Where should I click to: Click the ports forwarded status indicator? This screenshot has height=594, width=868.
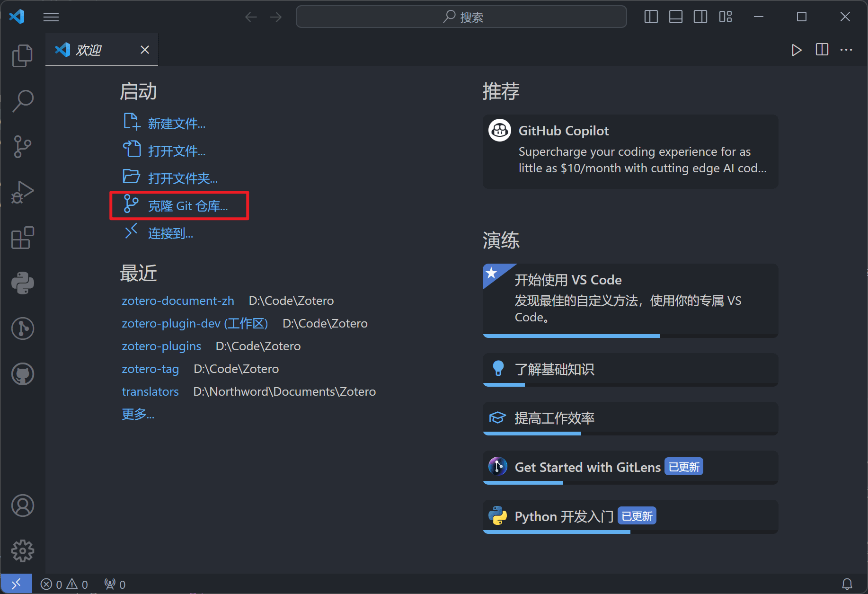[115, 585]
